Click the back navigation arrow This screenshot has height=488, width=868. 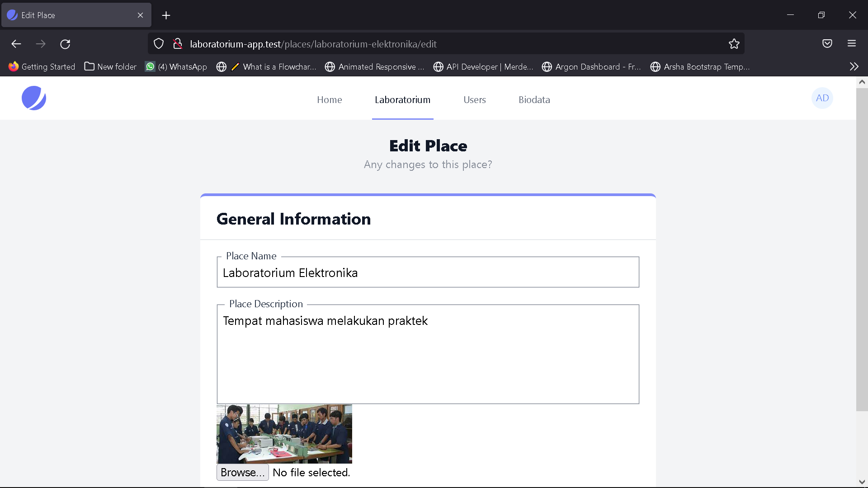coord(16,44)
